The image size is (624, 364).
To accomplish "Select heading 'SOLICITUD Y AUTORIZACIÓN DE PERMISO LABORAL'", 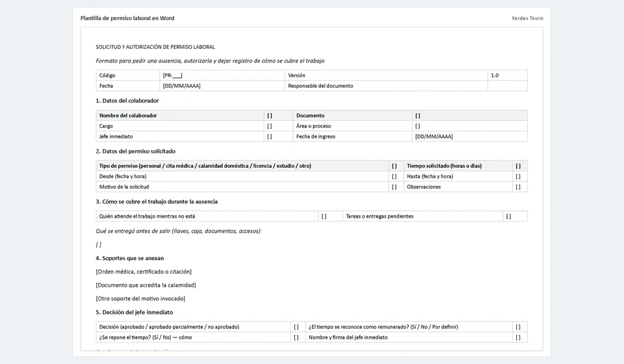I will point(155,47).
